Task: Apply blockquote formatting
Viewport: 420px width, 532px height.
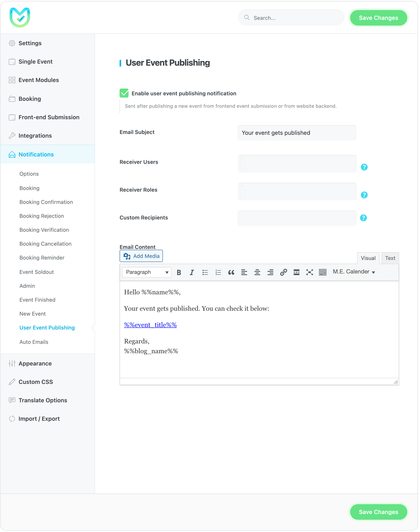Action: click(231, 272)
